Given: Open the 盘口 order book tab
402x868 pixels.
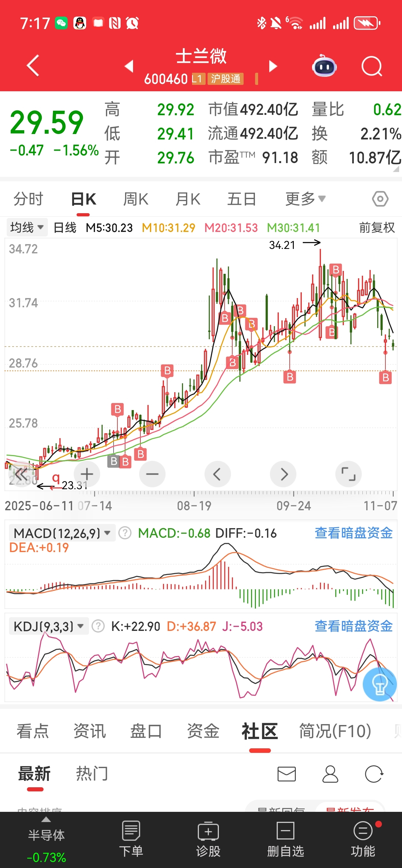Looking at the screenshot, I should click(146, 731).
